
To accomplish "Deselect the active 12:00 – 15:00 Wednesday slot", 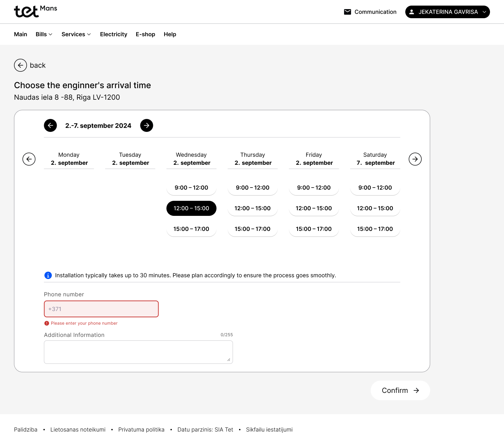I will [191, 208].
